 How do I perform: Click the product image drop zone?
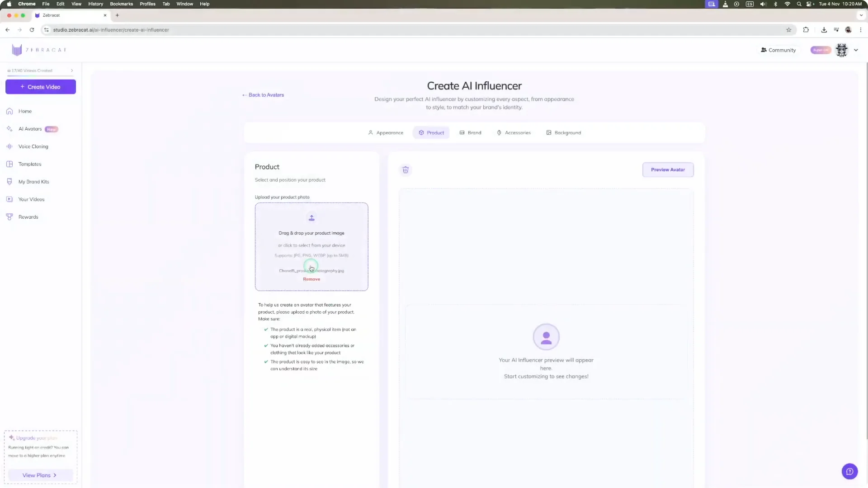tap(311, 235)
